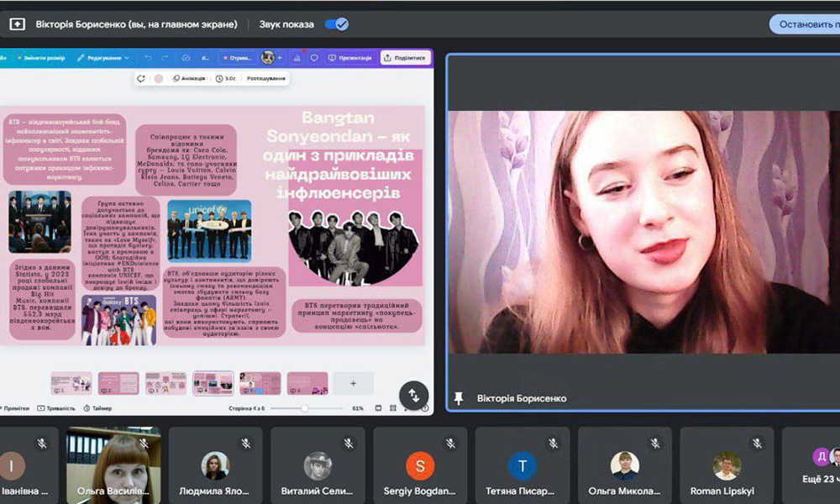The height and width of the screenshot is (504, 840).
Task: Adjust the zoom slider at 61%
Action: (x=304, y=408)
